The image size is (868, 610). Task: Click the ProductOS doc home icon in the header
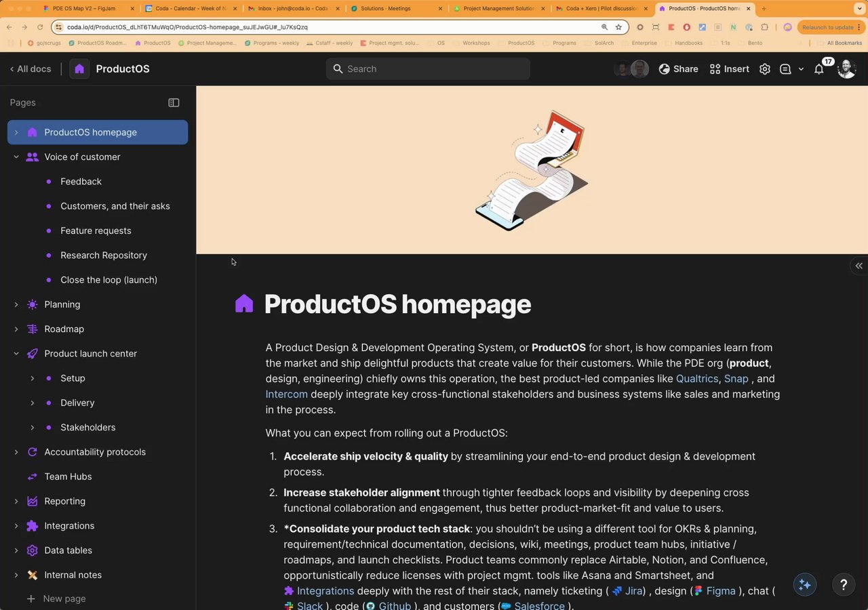[79, 68]
